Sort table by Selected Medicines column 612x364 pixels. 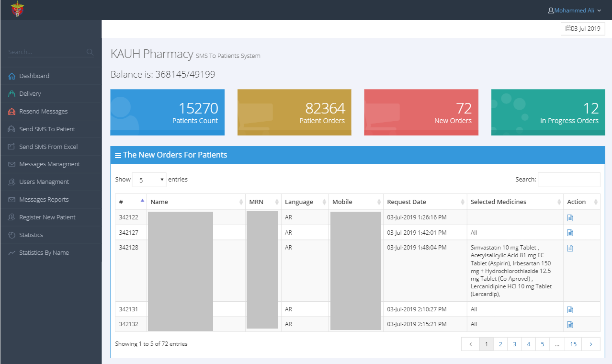coord(515,202)
